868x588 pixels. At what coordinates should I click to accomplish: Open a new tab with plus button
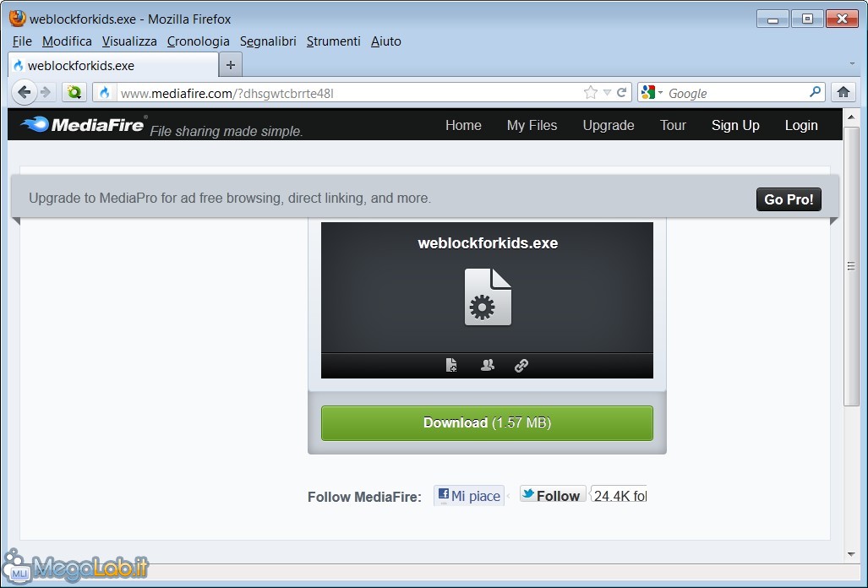tap(230, 65)
